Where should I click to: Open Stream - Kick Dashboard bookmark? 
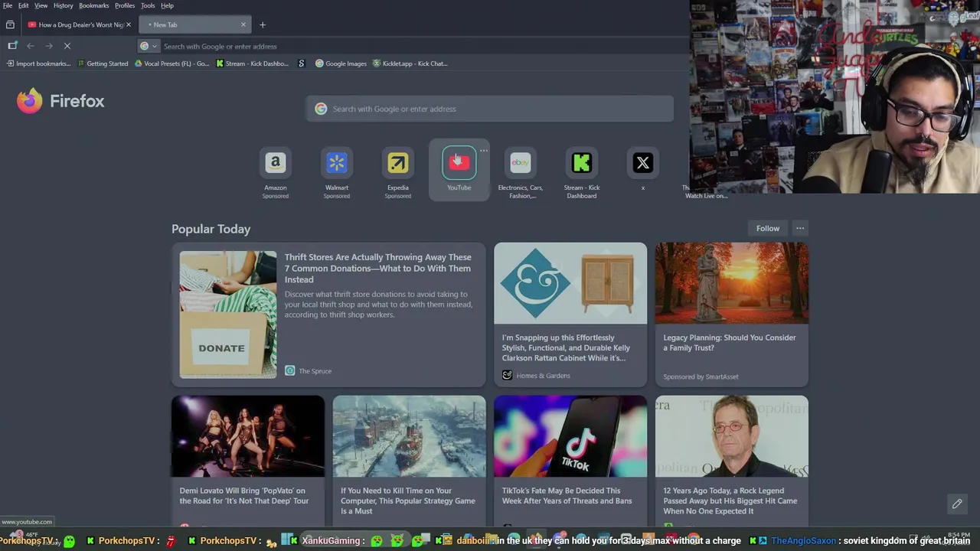tap(253, 64)
